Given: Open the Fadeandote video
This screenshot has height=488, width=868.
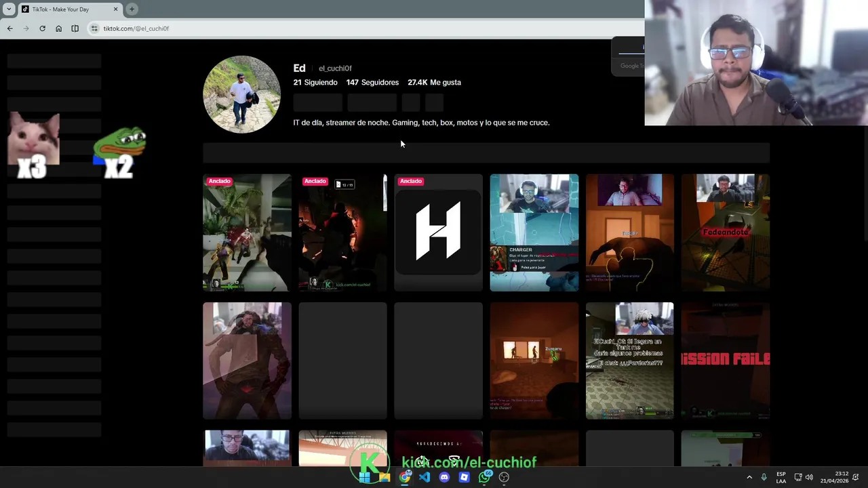Looking at the screenshot, I should click(x=726, y=232).
